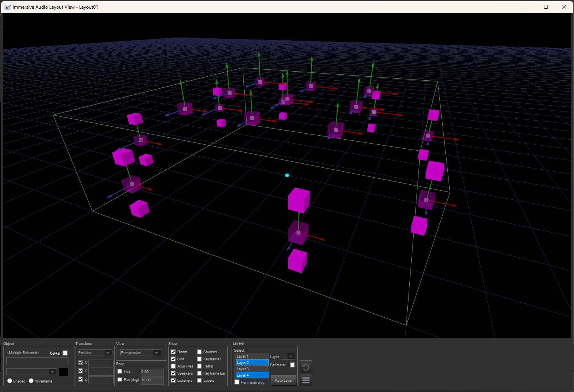Click the cyan listener sphere in viewport
This screenshot has height=392, width=574.
[287, 175]
